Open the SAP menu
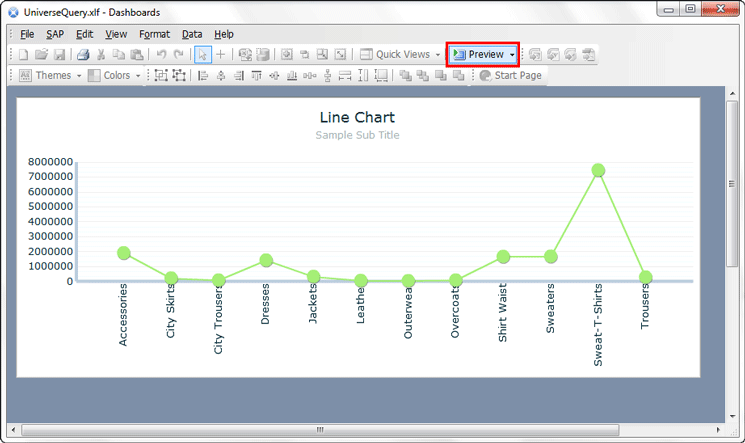The image size is (745, 443). (x=55, y=34)
